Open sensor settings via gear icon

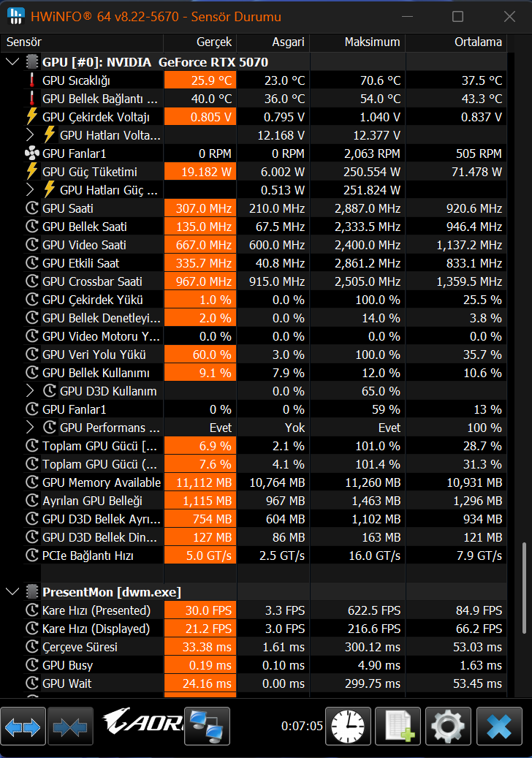[x=447, y=727]
